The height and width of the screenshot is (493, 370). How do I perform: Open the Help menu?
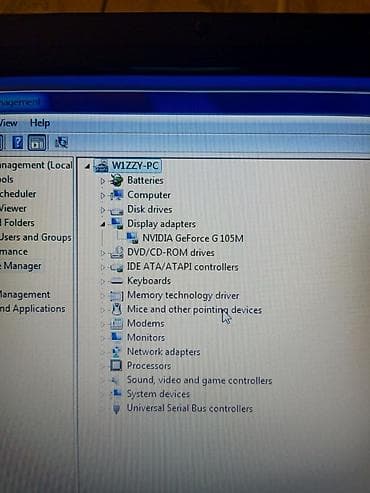[40, 123]
